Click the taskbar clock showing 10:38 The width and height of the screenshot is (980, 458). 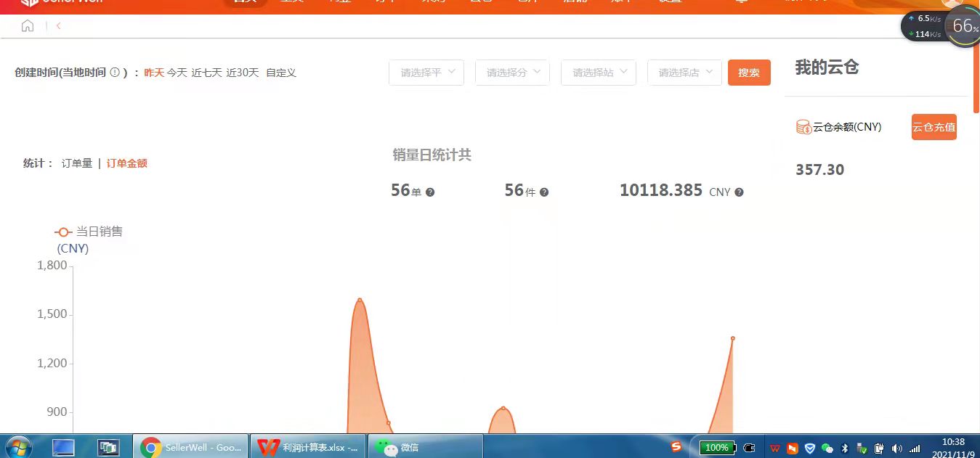click(953, 441)
